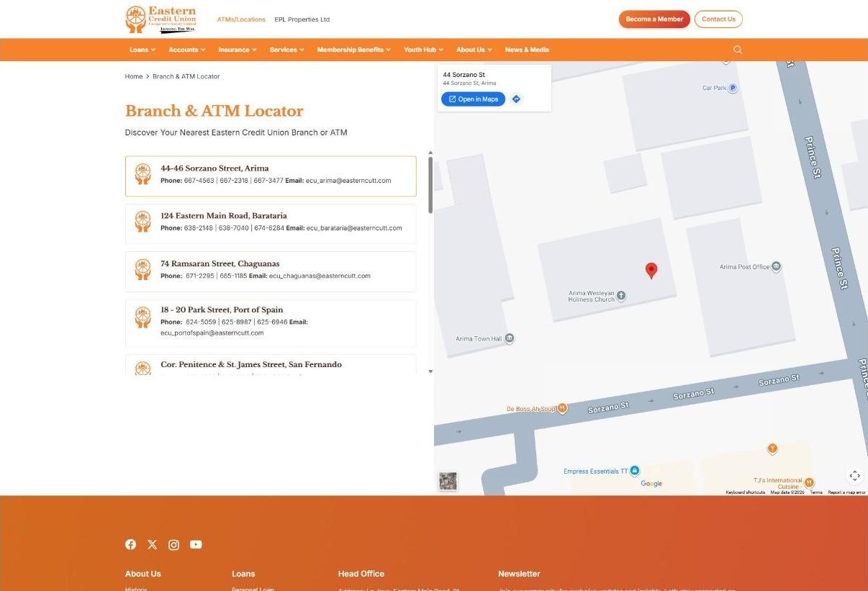
Task: Open the map Terms link
Action: pos(816,492)
